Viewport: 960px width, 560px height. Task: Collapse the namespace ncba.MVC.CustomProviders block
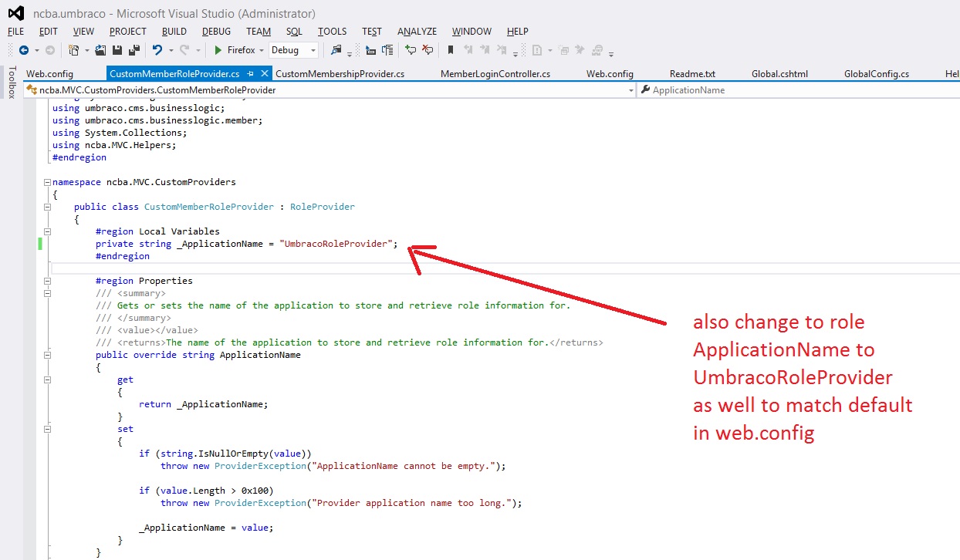[x=48, y=183]
